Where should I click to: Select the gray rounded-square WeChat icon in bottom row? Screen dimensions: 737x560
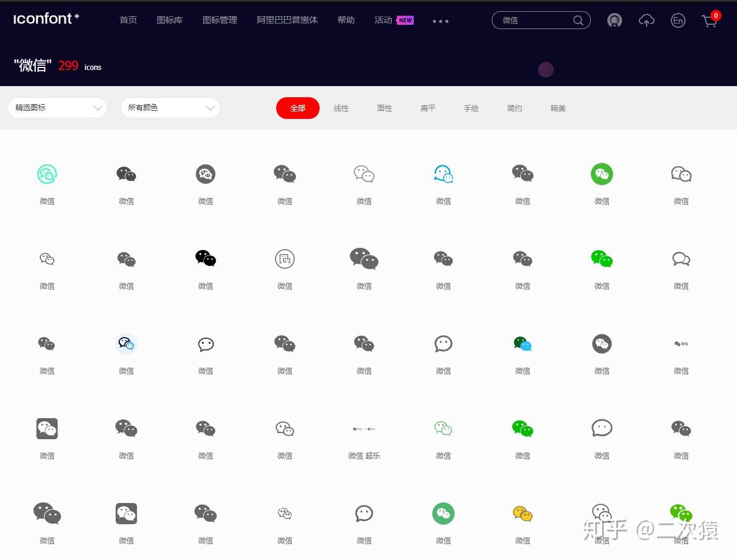point(126,514)
